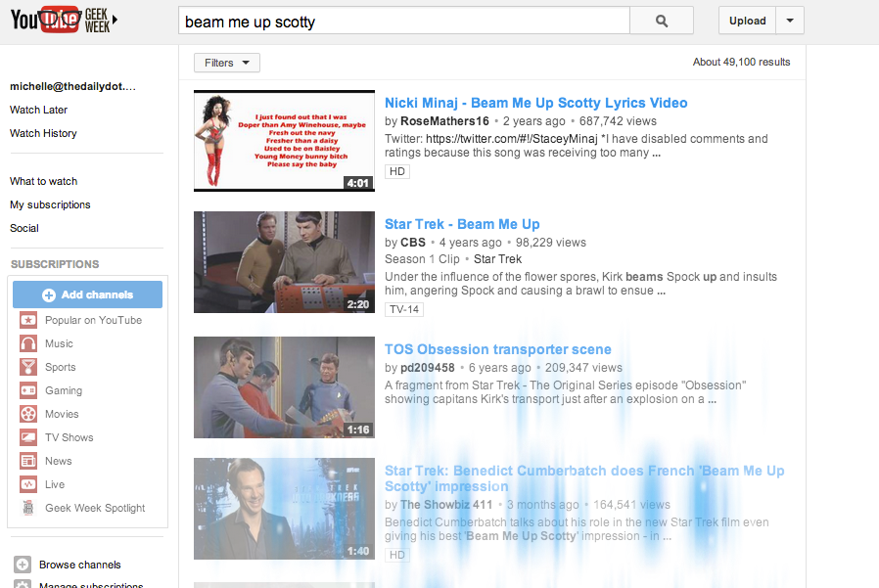Open the Live channel icon
The width and height of the screenshot is (879, 588).
[28, 485]
